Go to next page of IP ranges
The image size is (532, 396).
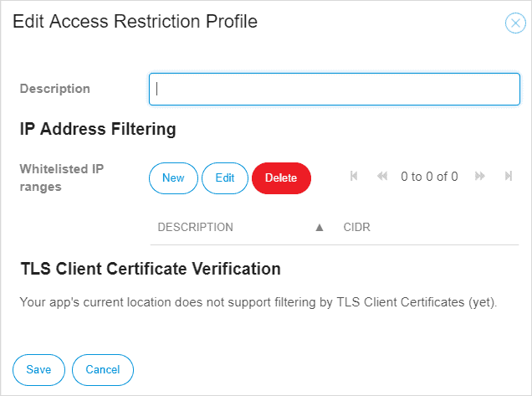pyautogui.click(x=480, y=177)
